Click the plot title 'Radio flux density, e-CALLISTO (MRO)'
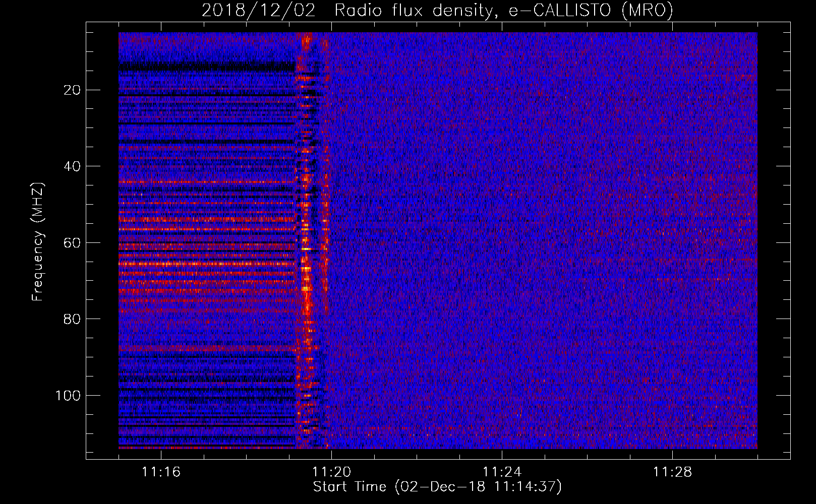Viewport: 816px width, 504px height. (x=504, y=11)
